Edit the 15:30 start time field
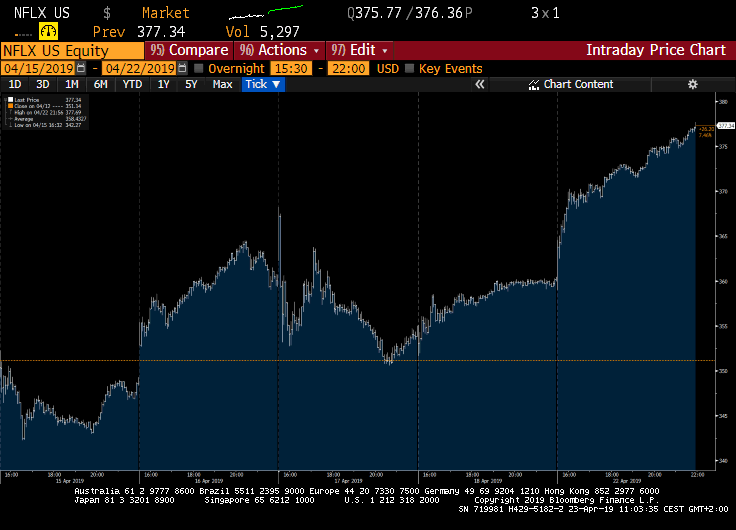This screenshot has width=736, height=530. [x=291, y=69]
